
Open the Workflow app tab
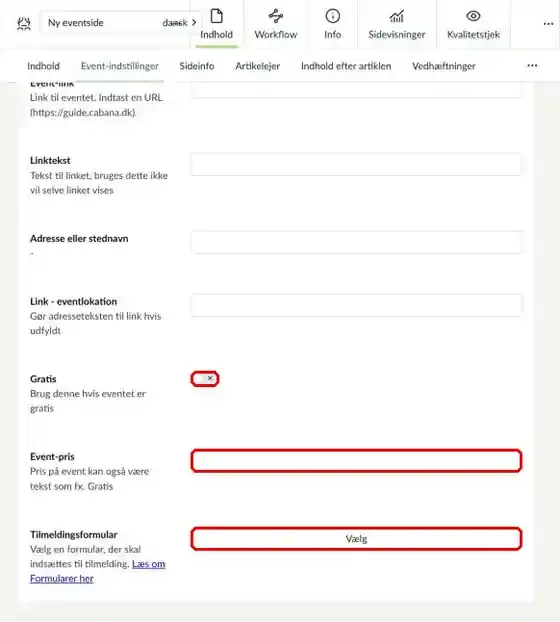[276, 24]
